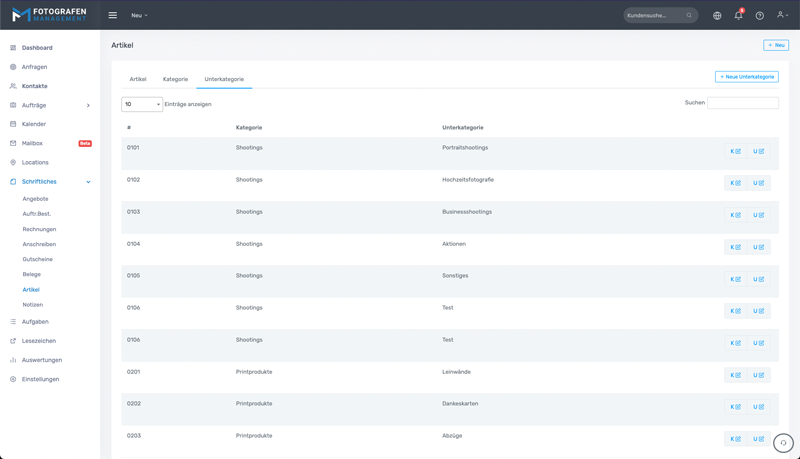Open Rechnungen in the sidebar
This screenshot has height=459, width=800.
point(39,229)
